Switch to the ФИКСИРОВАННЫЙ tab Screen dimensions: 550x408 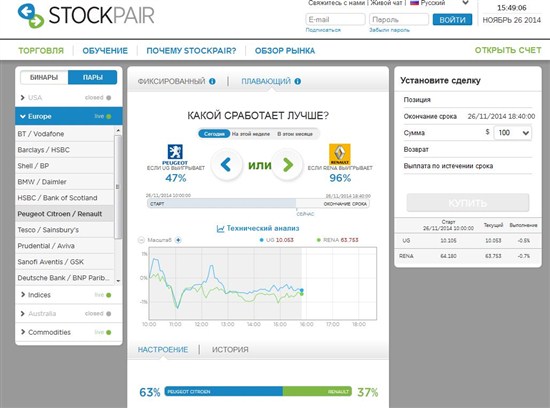[172, 81]
